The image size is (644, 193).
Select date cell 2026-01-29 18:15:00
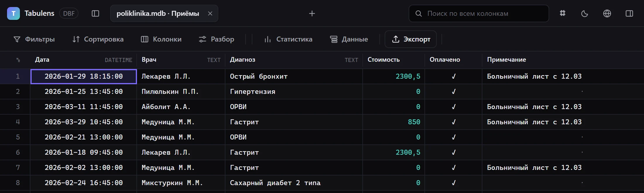tap(83, 77)
